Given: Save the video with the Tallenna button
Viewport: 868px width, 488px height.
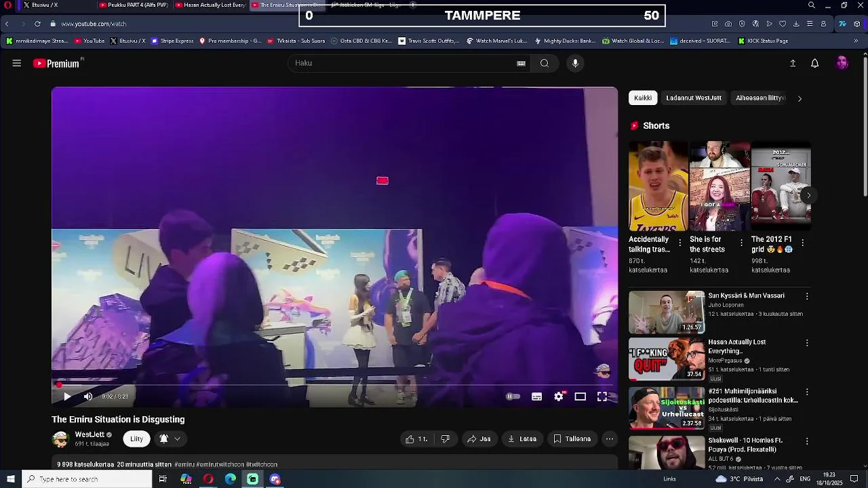Looking at the screenshot, I should pos(572,439).
